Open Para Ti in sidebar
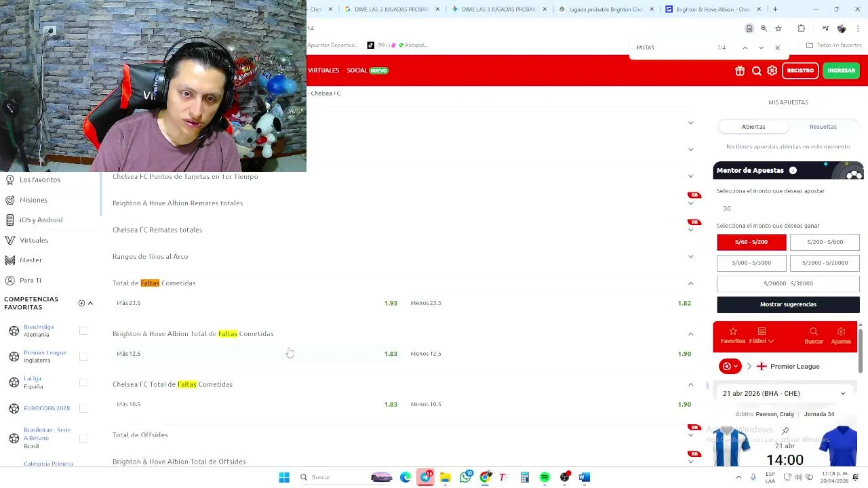This screenshot has height=488, width=868. 31,280
